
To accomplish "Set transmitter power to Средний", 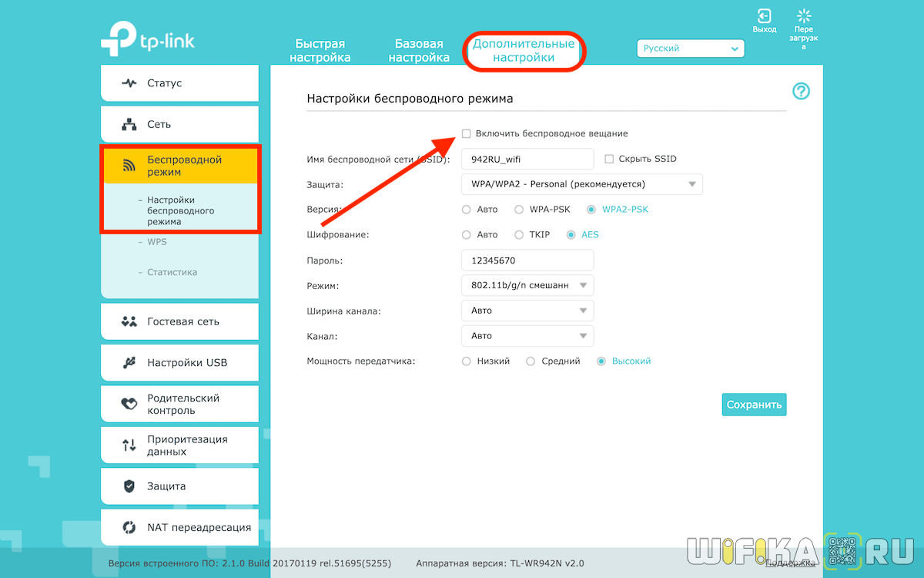I will tap(531, 361).
